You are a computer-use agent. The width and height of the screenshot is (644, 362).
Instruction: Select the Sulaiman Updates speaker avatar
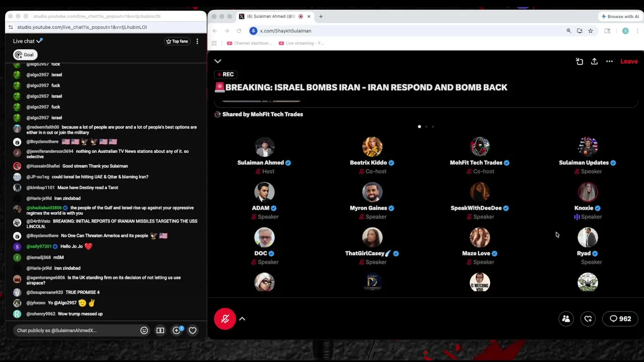(x=588, y=147)
